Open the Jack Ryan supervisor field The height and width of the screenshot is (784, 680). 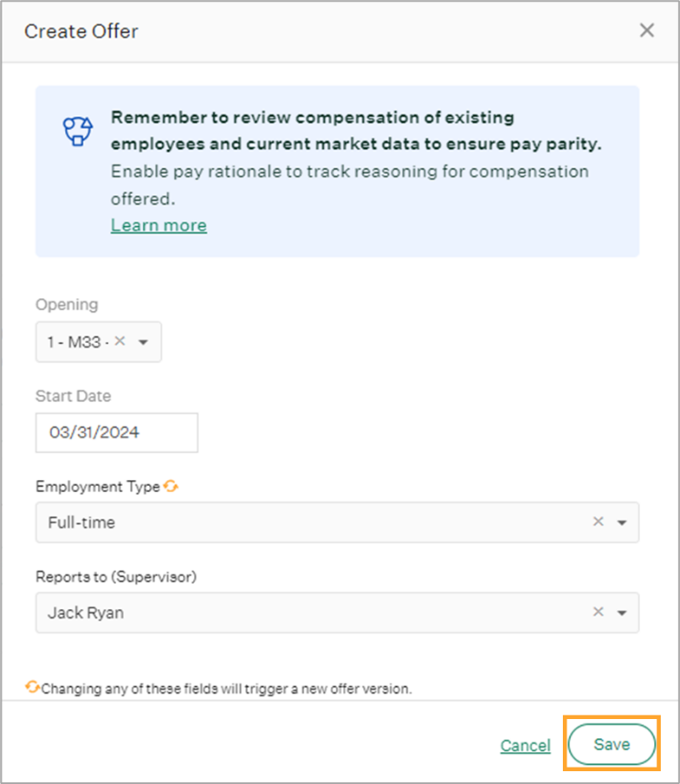tap(337, 613)
